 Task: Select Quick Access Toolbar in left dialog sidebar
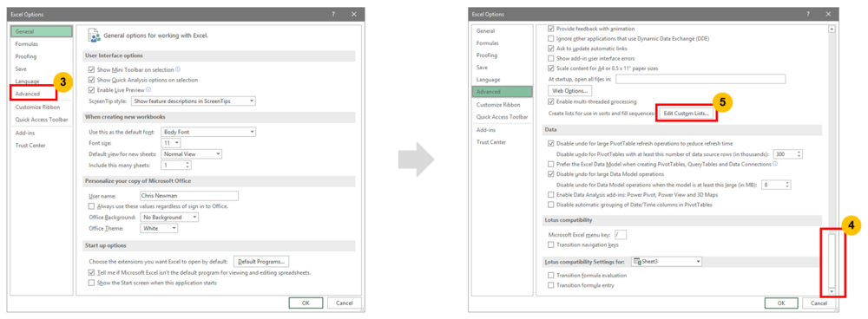[x=41, y=120]
